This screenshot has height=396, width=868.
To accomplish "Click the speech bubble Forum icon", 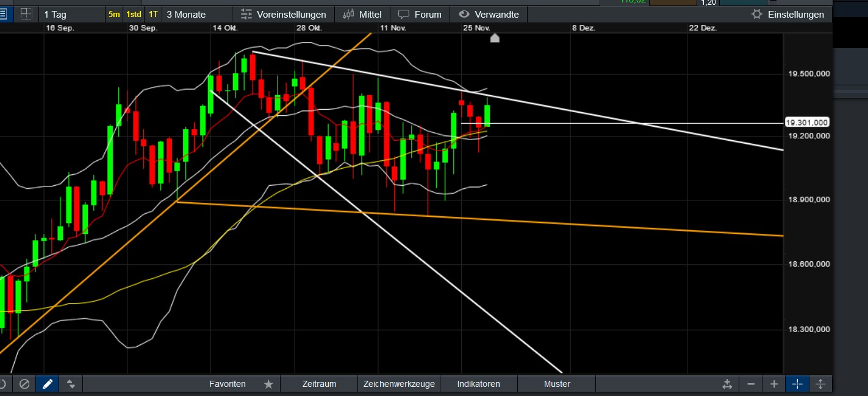I will (404, 14).
